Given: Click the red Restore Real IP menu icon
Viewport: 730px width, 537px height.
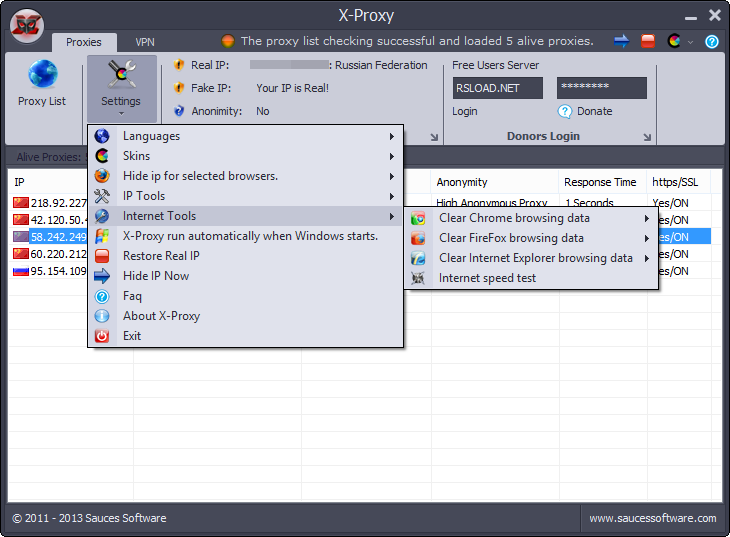Looking at the screenshot, I should (x=102, y=256).
